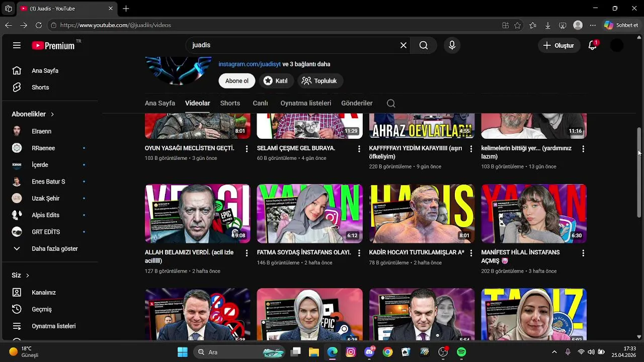Screen dimensions: 644x362
Task: Open options for MANİFEST HİLAL video
Action: point(583,253)
